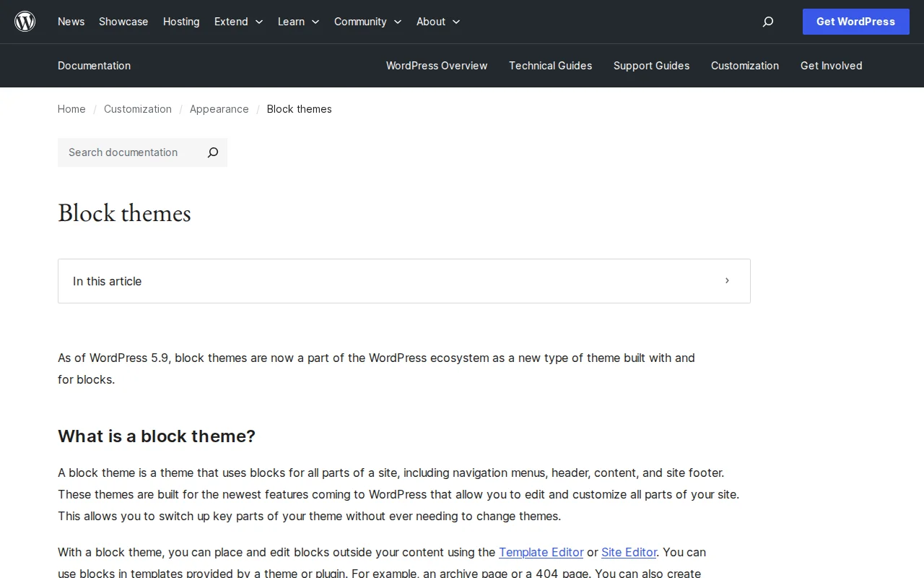
Task: Click the arrow icon on In this article box
Action: click(727, 281)
